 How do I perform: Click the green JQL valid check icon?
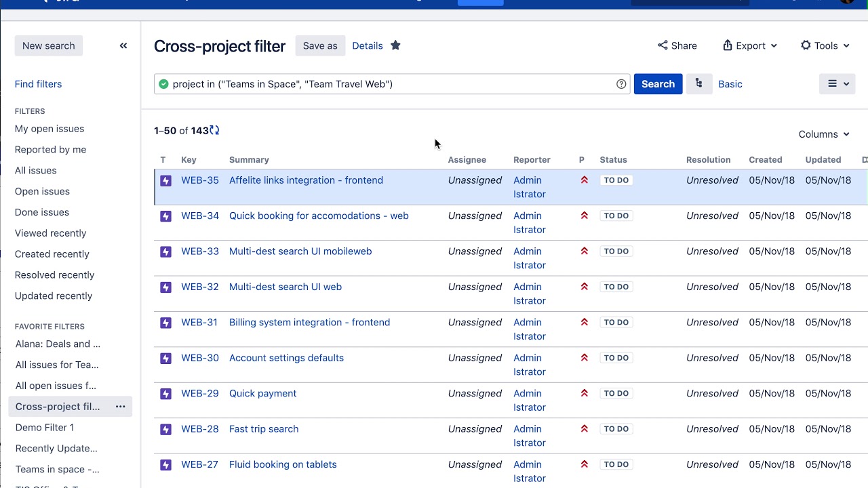point(163,84)
